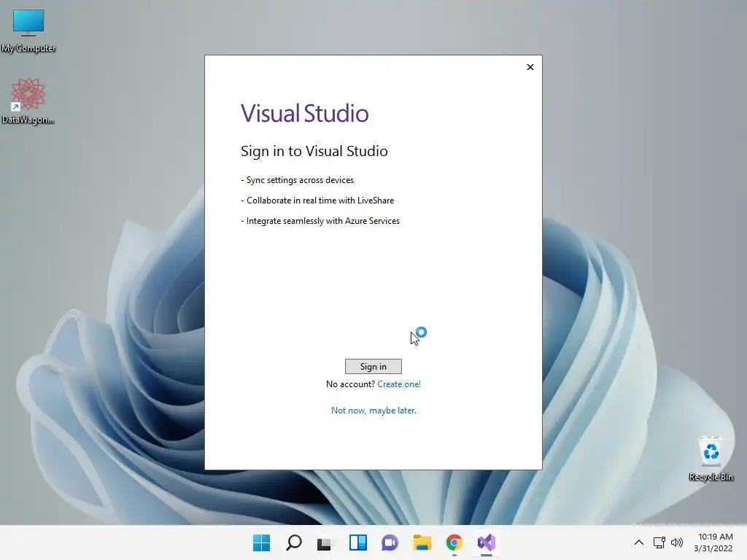The height and width of the screenshot is (560, 747).
Task: Close the Visual Studio sign-in dialog
Action: pyautogui.click(x=530, y=67)
